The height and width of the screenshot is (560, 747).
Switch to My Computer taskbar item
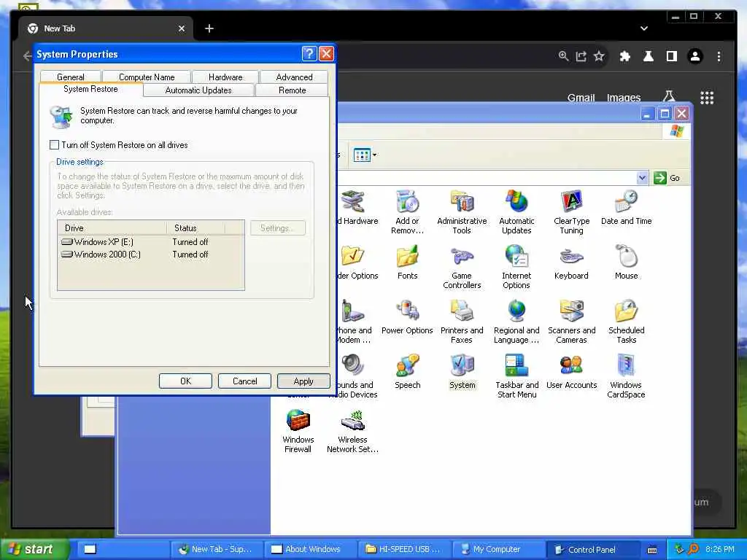(498, 549)
